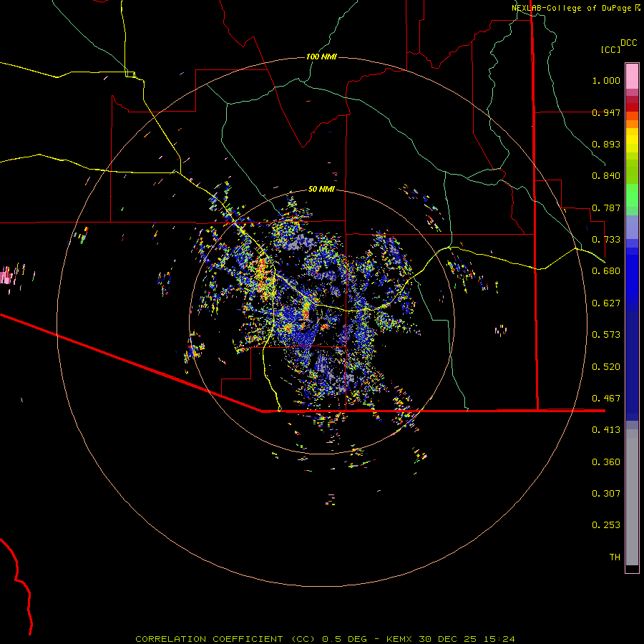This screenshot has height=644, width=644.
Task: Click the 0.893 scale value
Action: click(606, 144)
